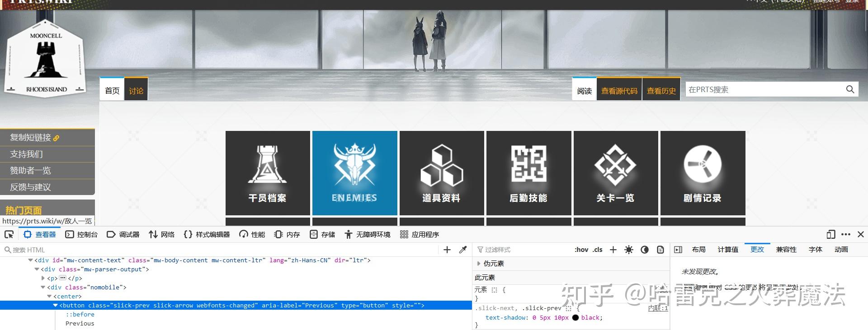Collapse the <center> node
This screenshot has width=868, height=330.
click(x=50, y=297)
